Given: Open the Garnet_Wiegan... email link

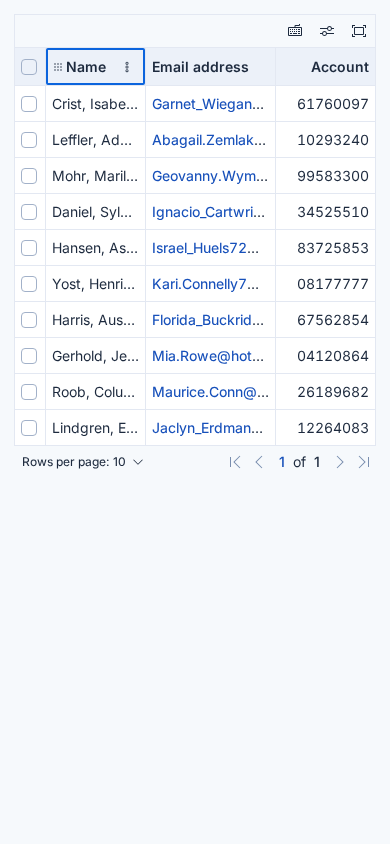Looking at the screenshot, I should point(208,104).
